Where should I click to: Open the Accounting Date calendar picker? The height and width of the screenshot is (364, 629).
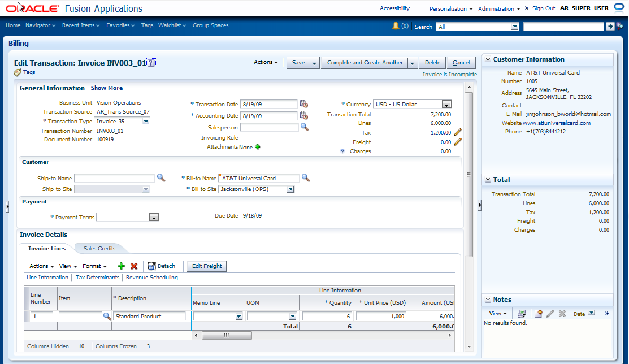[x=304, y=115]
